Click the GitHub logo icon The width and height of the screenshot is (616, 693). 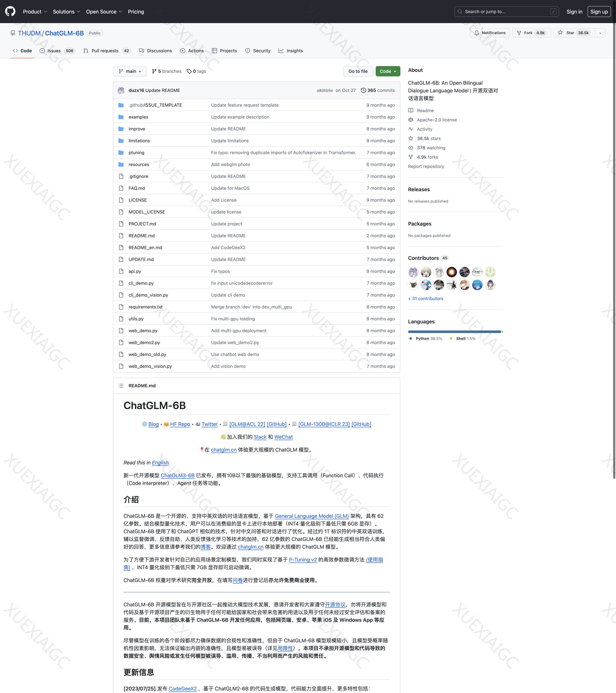[10, 12]
